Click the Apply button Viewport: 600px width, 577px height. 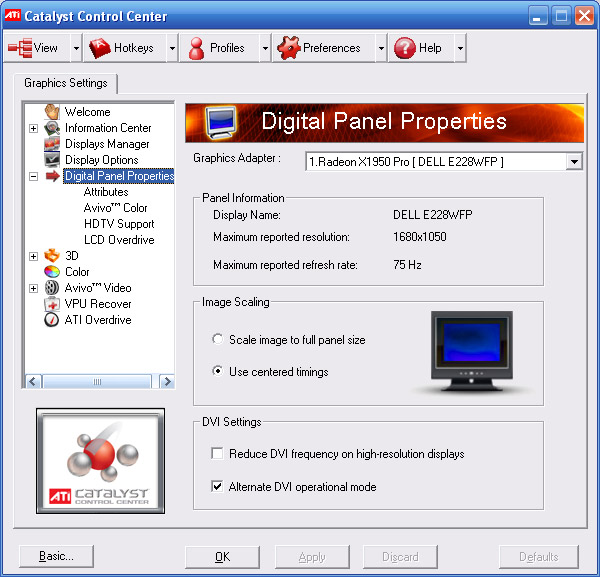tap(312, 557)
